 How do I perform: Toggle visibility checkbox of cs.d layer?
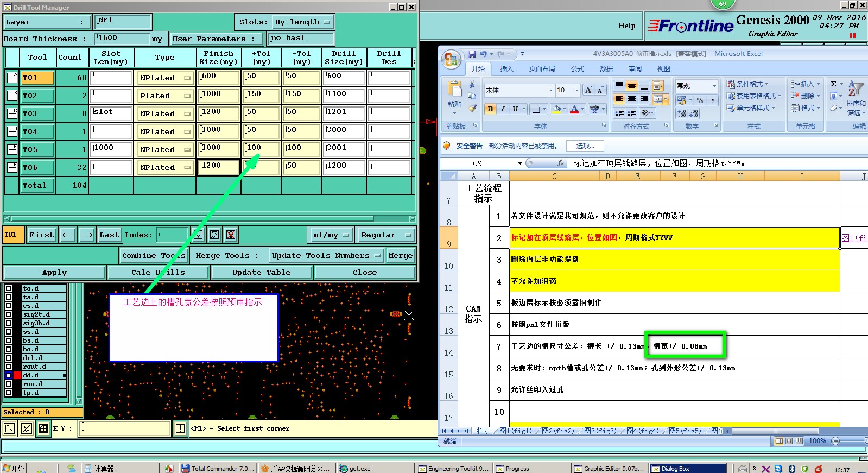9,306
